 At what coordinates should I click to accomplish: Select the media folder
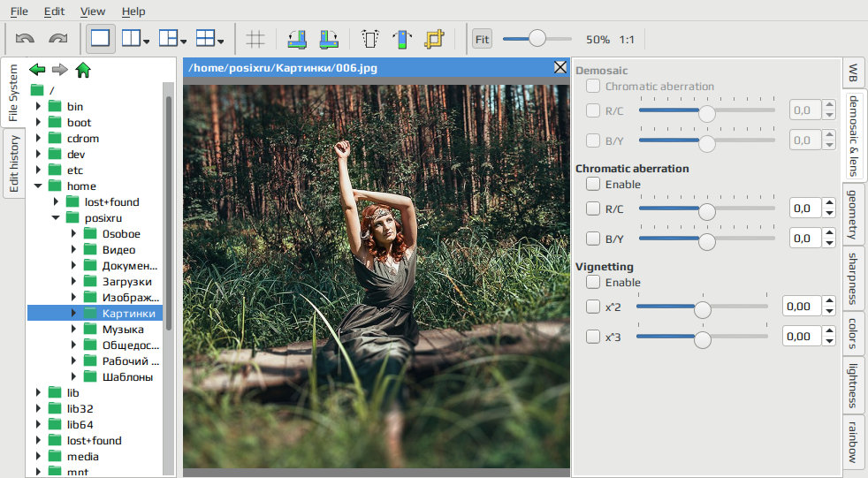(82, 457)
